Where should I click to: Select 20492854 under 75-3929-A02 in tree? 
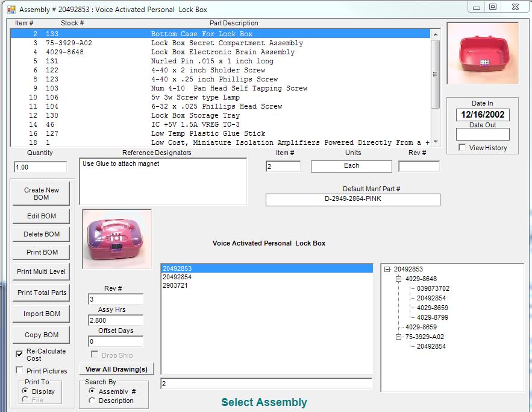[431, 346]
